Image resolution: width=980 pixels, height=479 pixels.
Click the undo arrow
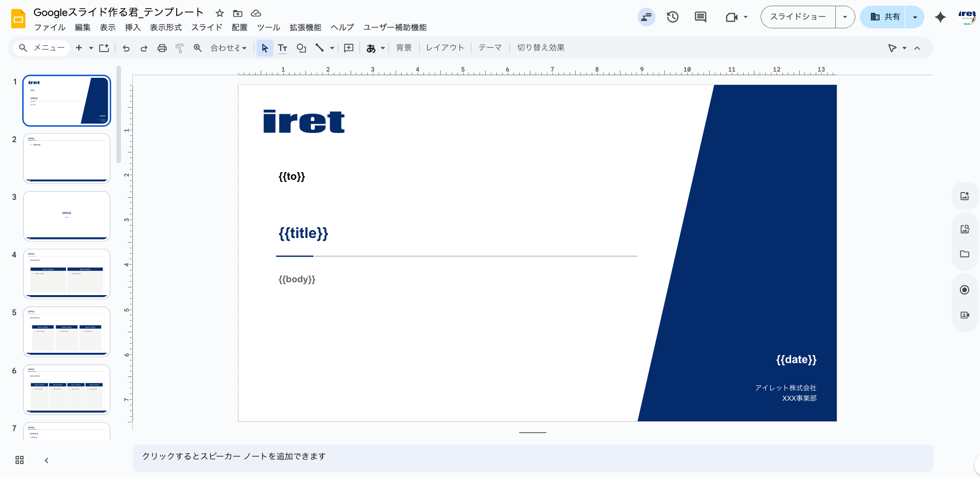pyautogui.click(x=126, y=48)
